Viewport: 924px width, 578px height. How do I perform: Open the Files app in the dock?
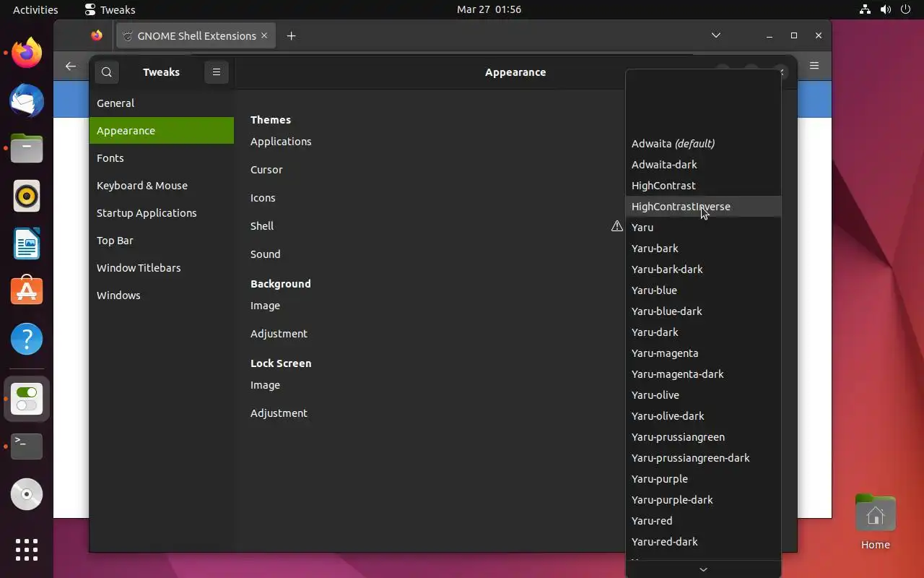(x=27, y=148)
